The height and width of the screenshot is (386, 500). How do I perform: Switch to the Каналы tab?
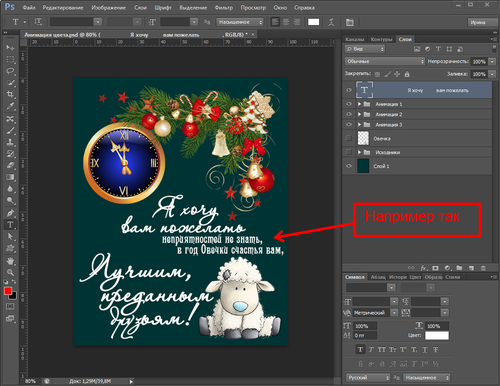click(x=355, y=39)
